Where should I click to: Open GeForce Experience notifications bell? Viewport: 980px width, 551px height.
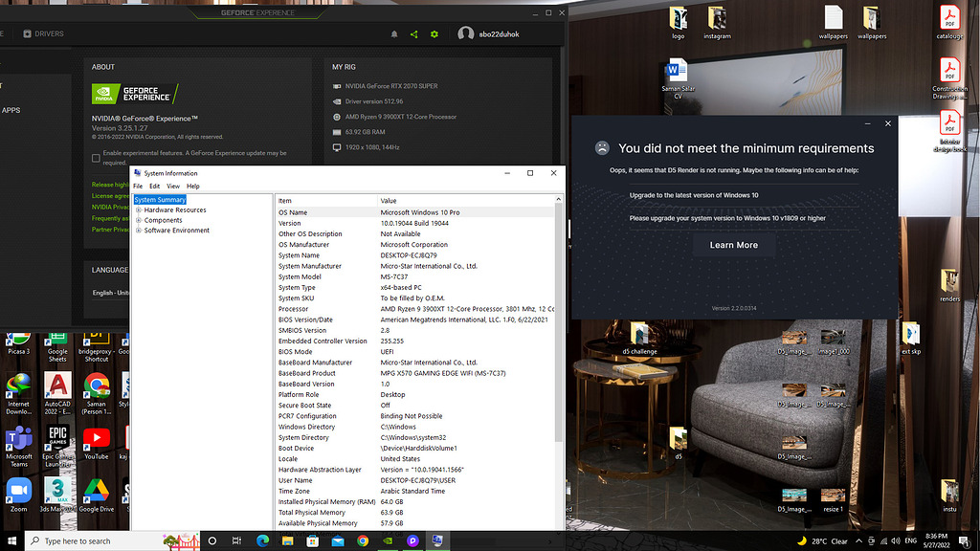[394, 34]
